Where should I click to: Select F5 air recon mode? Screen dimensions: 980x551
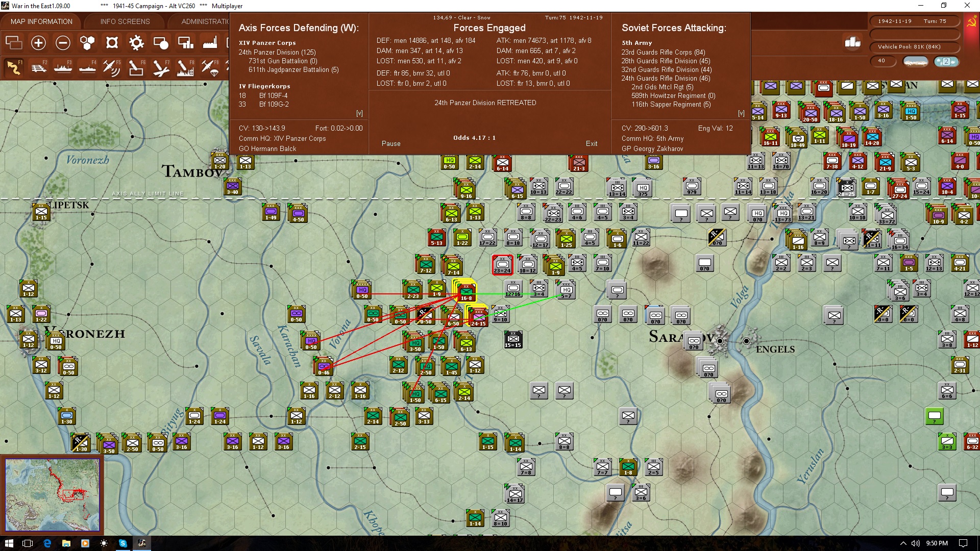(112, 68)
